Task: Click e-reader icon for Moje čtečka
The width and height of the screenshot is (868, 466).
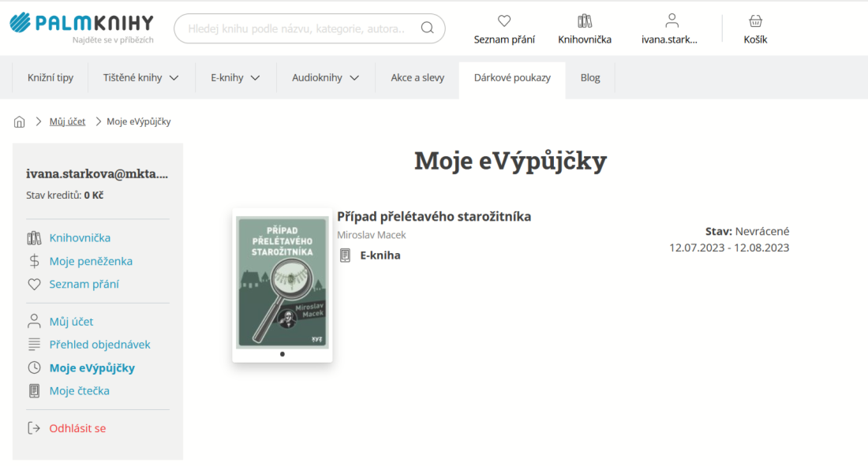Action: click(34, 391)
